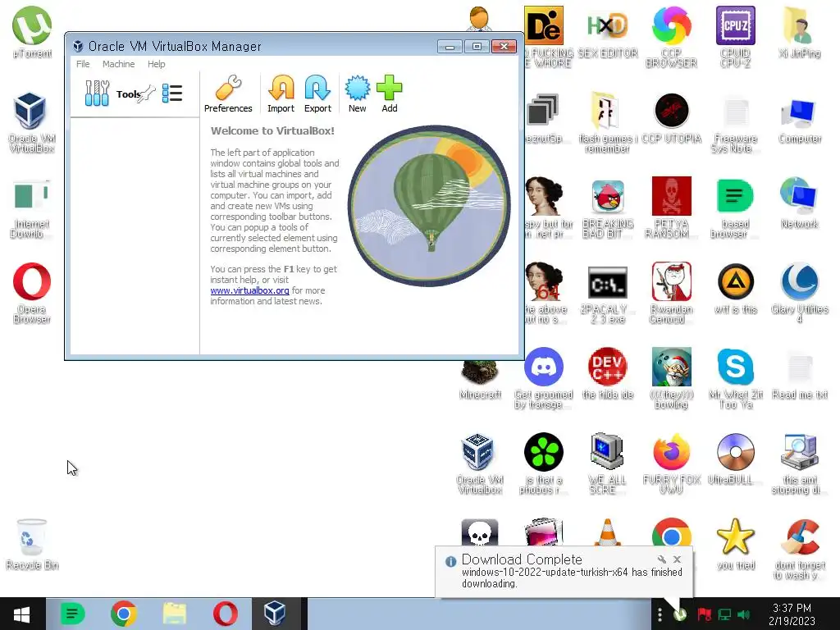
Task: Click the green Add machine icon
Action: 390,94
